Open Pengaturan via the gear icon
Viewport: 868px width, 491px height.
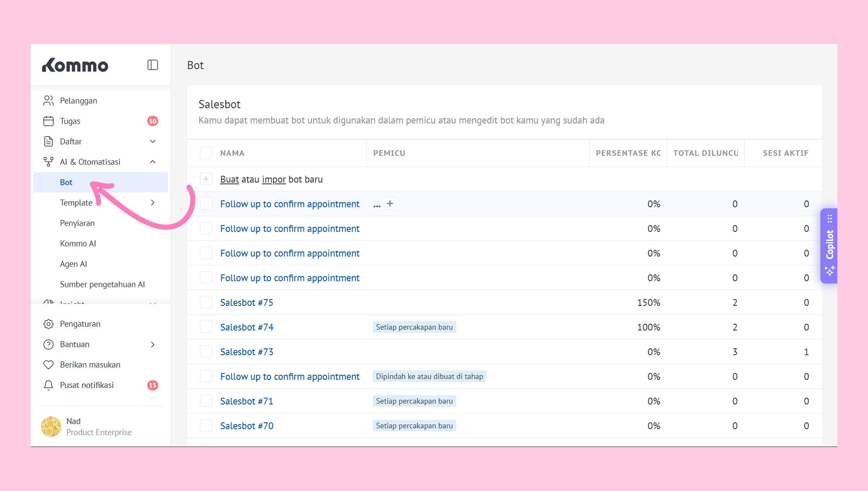click(x=48, y=324)
